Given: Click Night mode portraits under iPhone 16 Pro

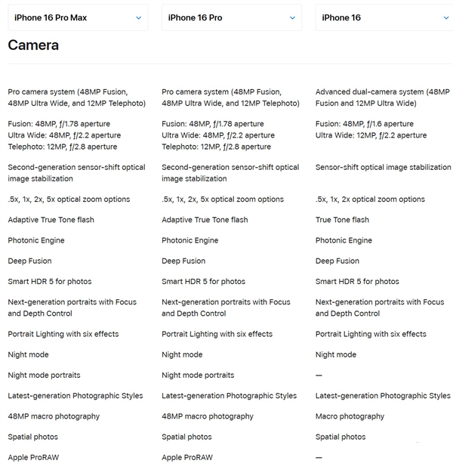Looking at the screenshot, I should point(198,376).
